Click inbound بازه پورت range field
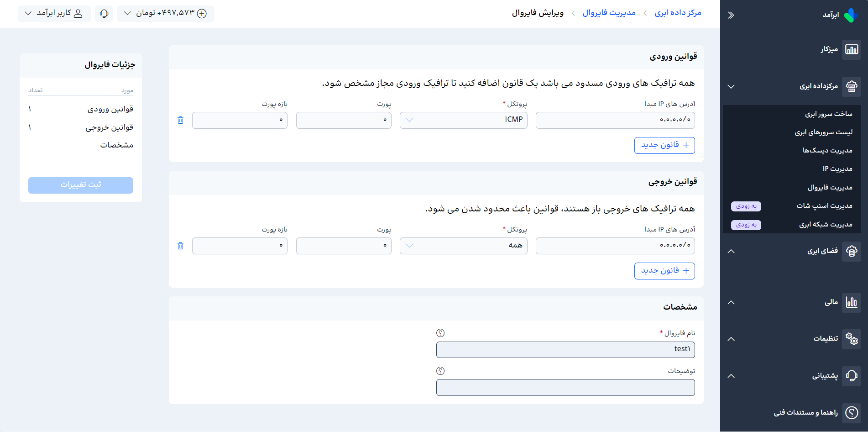868x432 pixels. (x=240, y=120)
